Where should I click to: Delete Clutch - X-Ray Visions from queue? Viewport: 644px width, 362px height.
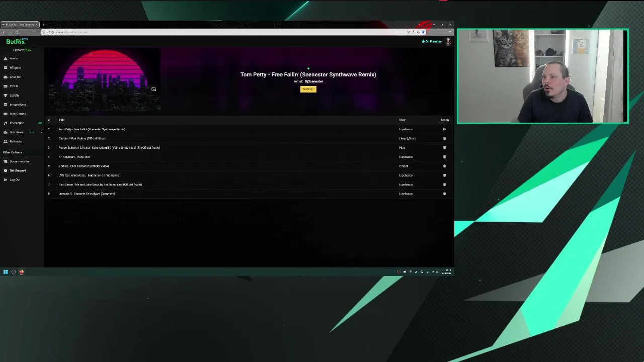444,138
